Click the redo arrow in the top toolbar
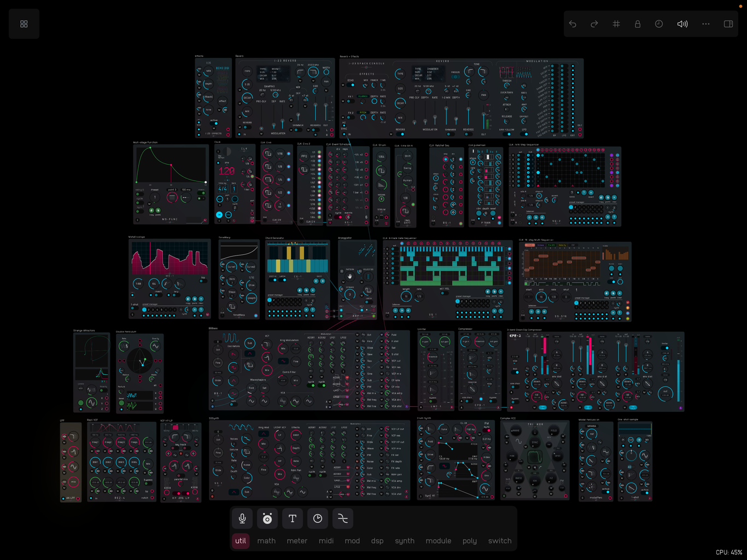Viewport: 747px width, 560px height. click(x=594, y=24)
